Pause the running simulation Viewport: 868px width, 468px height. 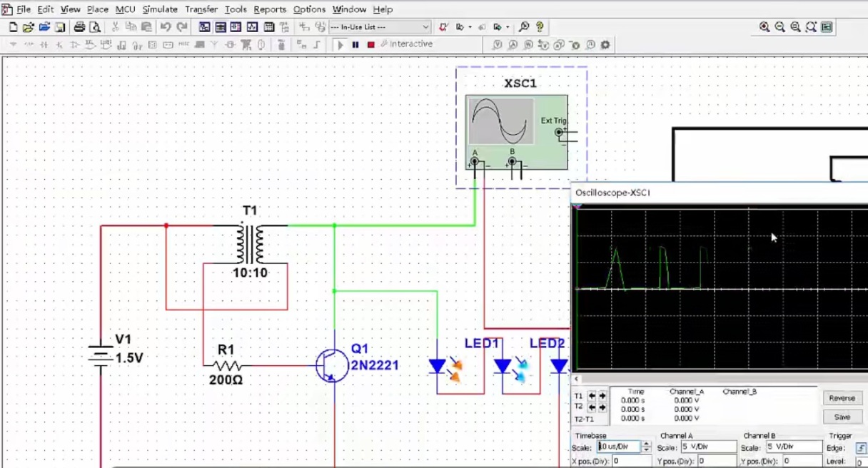355,45
